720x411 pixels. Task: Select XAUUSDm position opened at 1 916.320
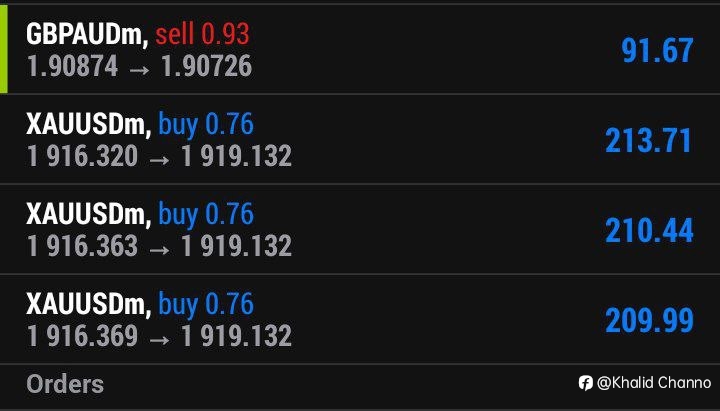(360, 139)
